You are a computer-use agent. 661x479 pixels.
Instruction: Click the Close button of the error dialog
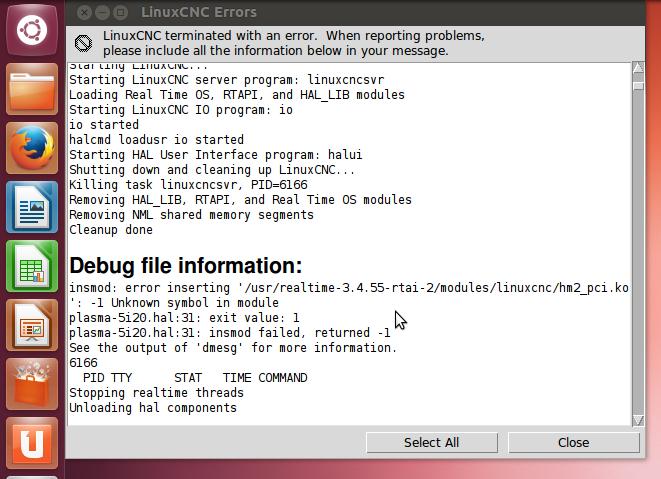(x=574, y=443)
